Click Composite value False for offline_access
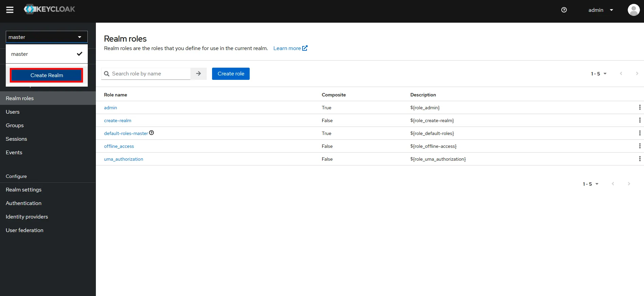This screenshot has width=644, height=296. pyautogui.click(x=327, y=146)
